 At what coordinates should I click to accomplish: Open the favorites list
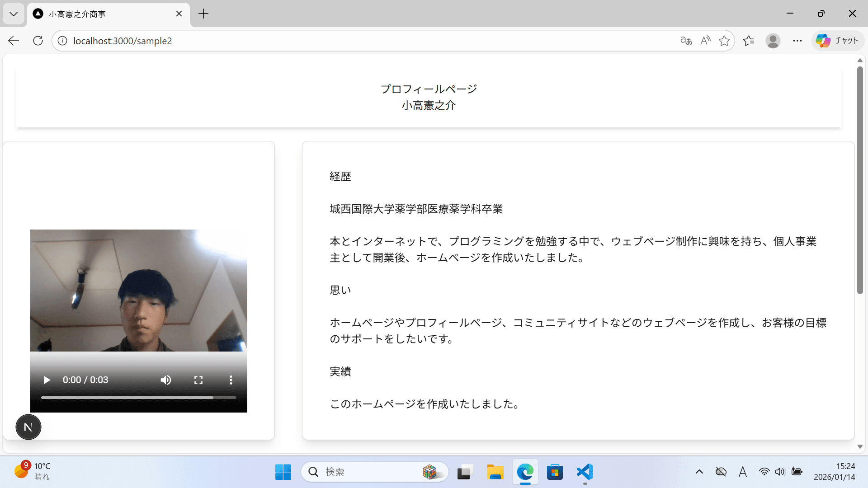tap(749, 41)
